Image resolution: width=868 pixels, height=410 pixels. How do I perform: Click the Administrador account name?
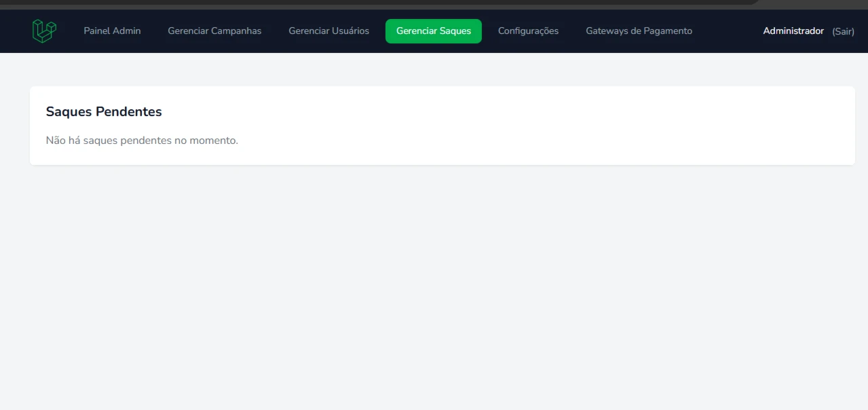pos(793,31)
